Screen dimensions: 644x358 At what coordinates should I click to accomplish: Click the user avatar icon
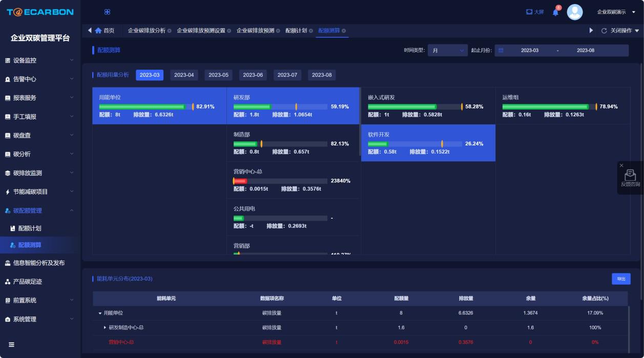pyautogui.click(x=575, y=12)
